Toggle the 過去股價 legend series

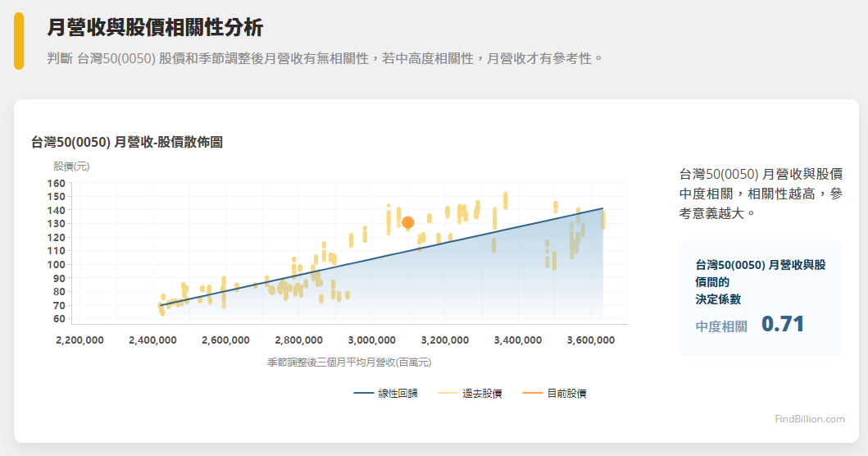coord(470,394)
